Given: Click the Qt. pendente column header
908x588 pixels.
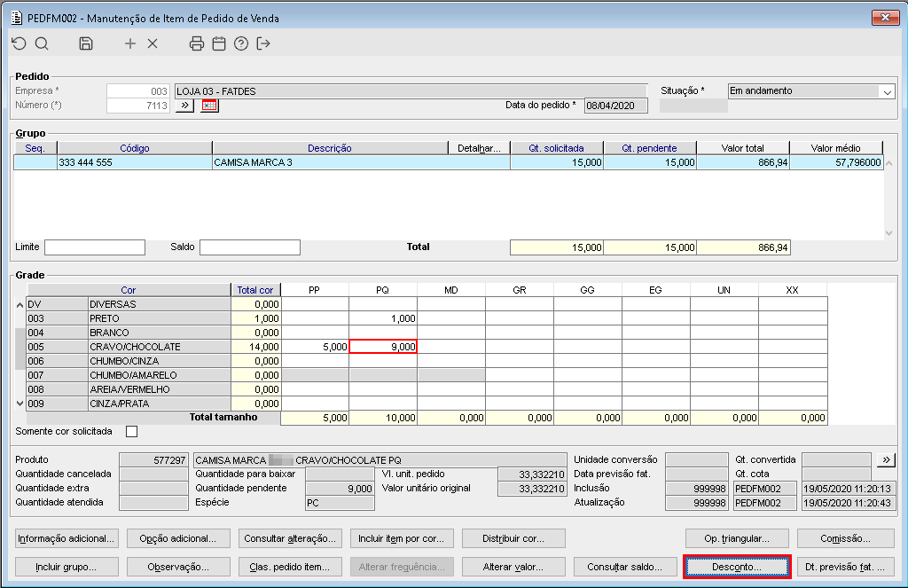Looking at the screenshot, I should pos(650,148).
